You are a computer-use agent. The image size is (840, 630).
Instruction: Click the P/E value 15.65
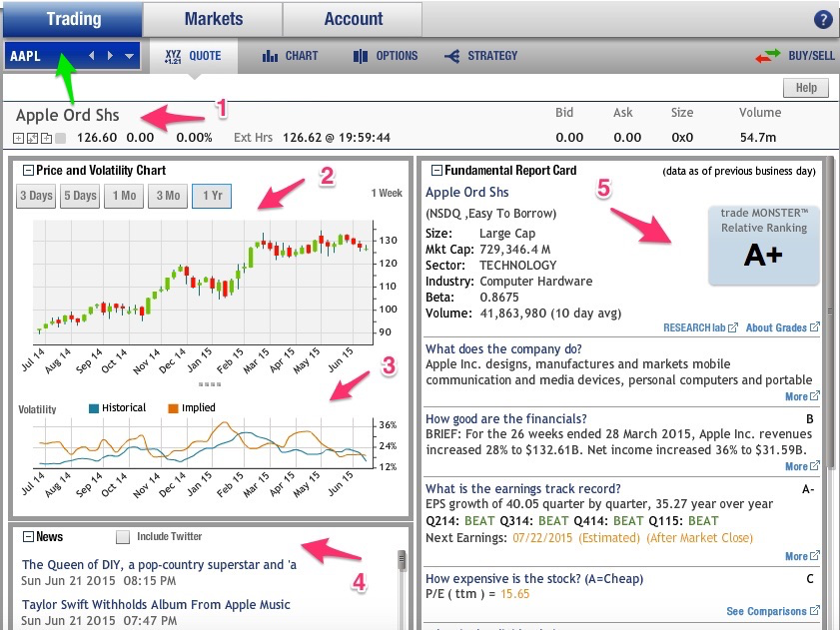pyautogui.click(x=514, y=594)
